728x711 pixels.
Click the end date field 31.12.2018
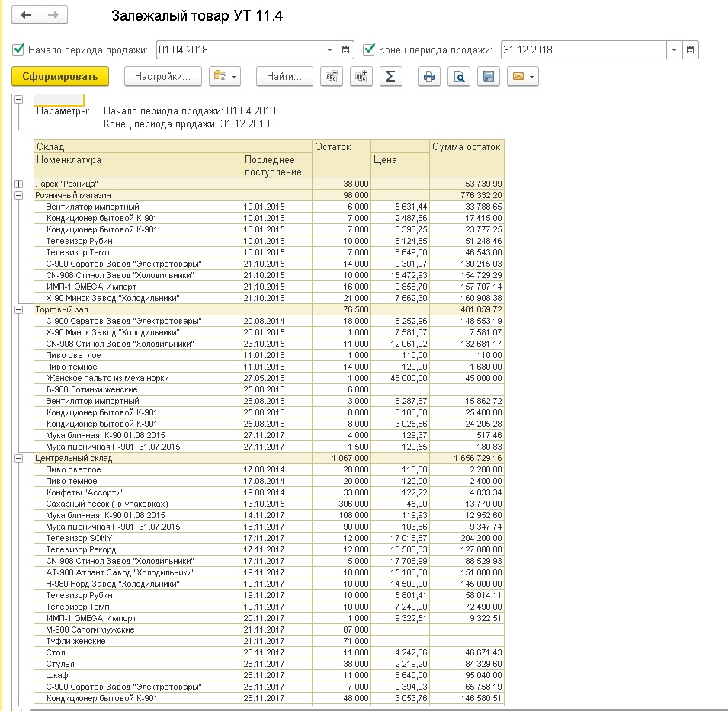click(584, 50)
